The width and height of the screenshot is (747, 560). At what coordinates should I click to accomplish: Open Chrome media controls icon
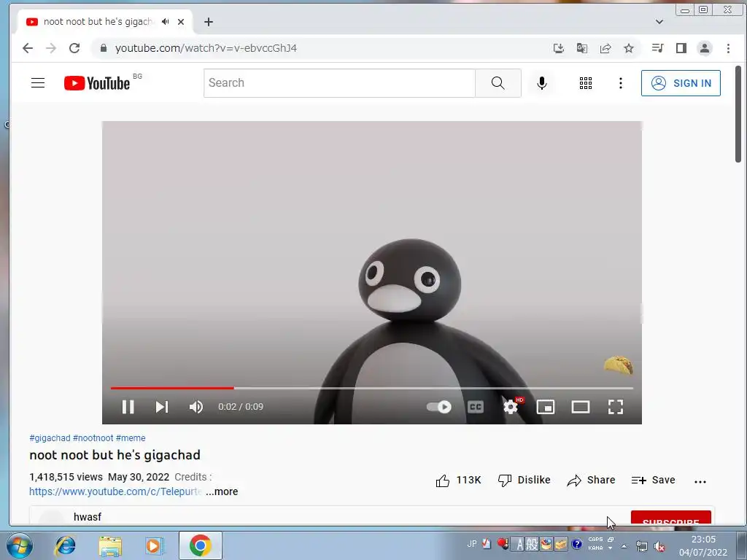coord(657,48)
